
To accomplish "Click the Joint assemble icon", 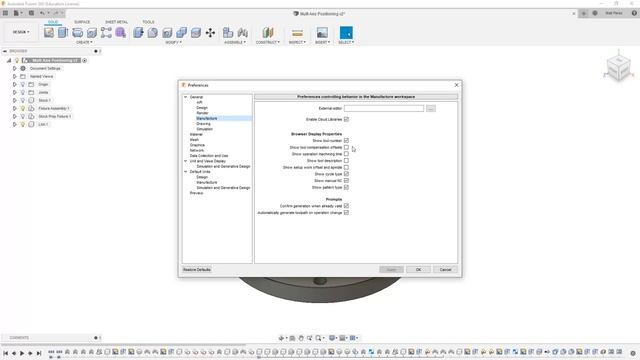I will coord(242,32).
